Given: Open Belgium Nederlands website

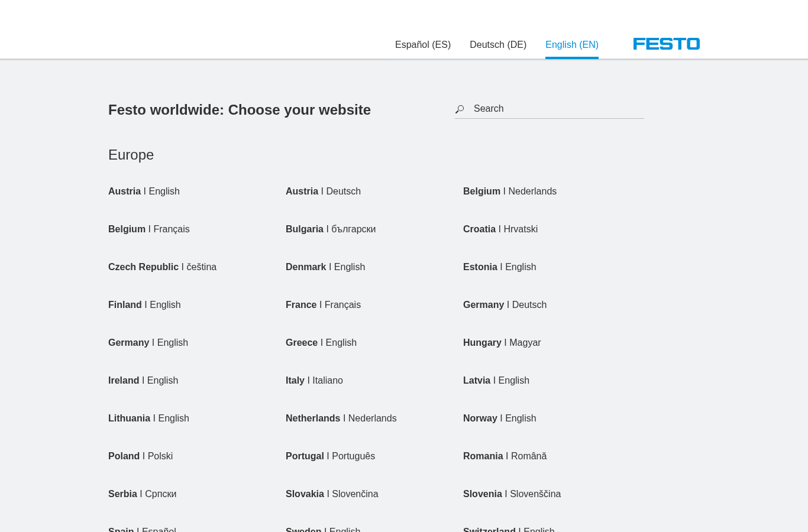Looking at the screenshot, I should coord(510,192).
